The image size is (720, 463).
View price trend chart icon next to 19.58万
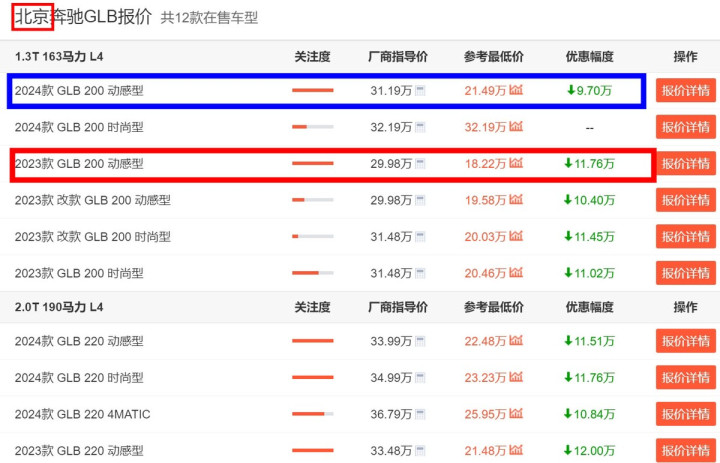516,199
